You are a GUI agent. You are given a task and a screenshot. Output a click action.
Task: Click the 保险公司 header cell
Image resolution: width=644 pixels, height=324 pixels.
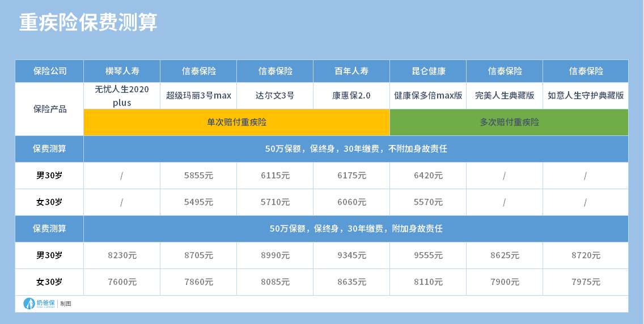click(x=50, y=71)
